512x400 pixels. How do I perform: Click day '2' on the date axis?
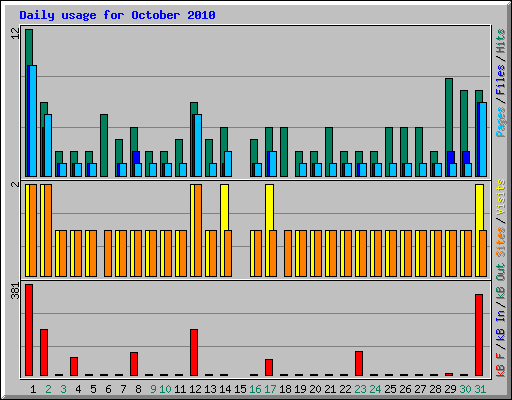[48, 389]
